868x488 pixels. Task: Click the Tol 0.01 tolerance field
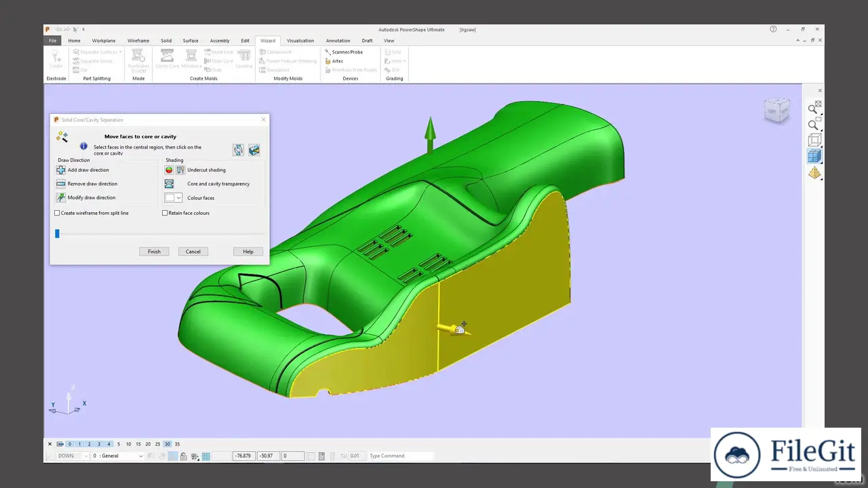357,456
